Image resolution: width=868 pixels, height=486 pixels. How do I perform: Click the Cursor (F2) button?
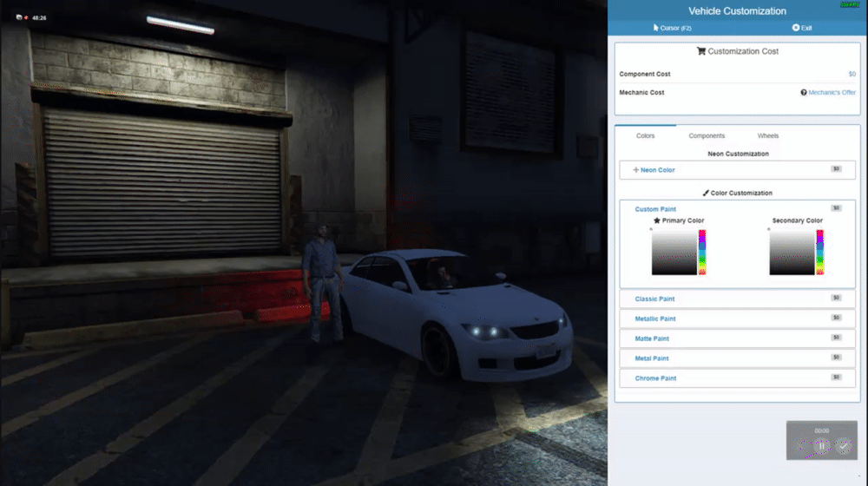point(672,28)
